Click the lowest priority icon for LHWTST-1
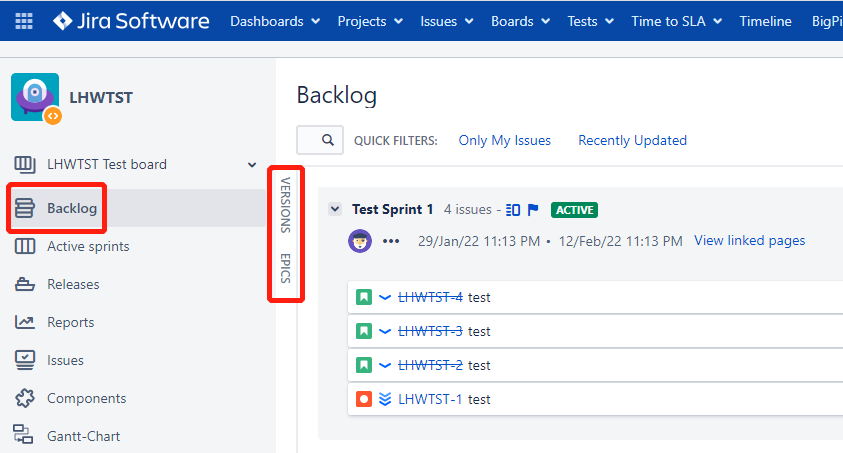Viewport: 843px width, 453px height. pyautogui.click(x=385, y=399)
